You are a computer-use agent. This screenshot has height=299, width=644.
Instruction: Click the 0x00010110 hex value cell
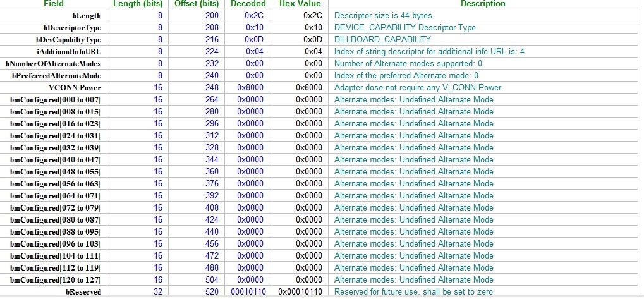[300, 291]
